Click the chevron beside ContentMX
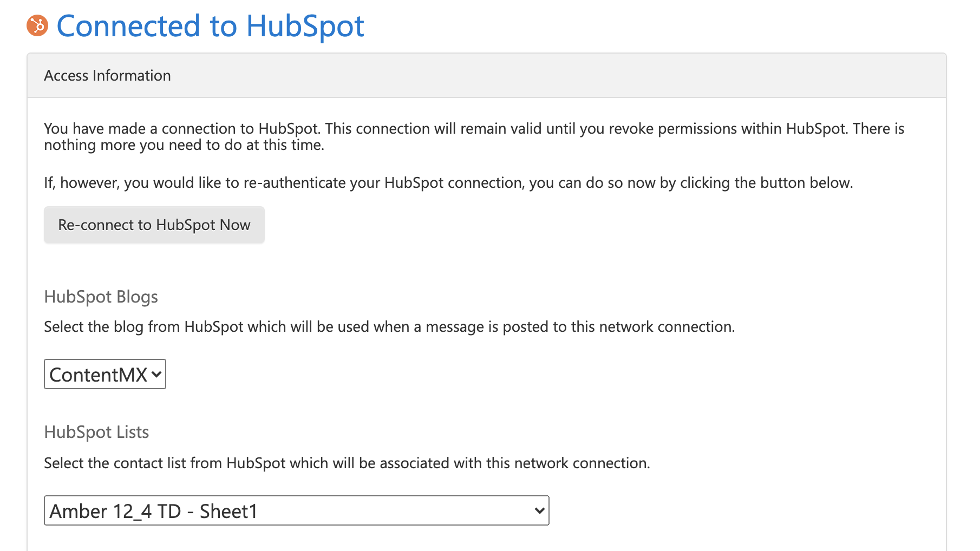 tap(156, 374)
